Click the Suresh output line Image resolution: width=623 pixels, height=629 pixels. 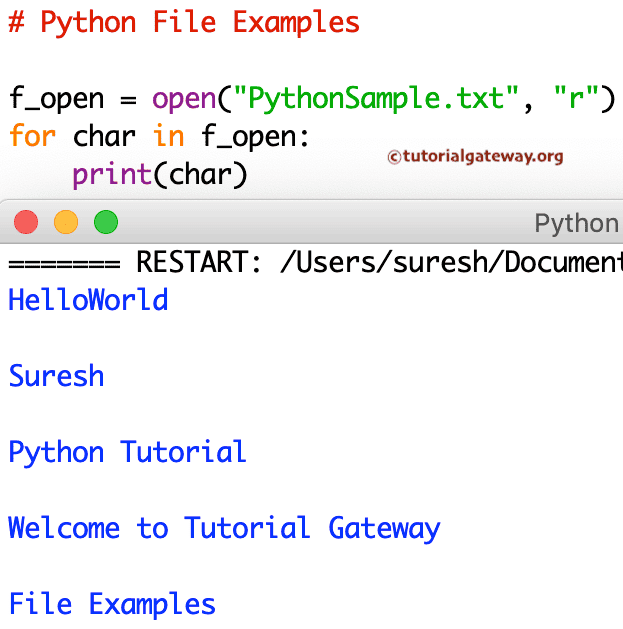pos(56,376)
